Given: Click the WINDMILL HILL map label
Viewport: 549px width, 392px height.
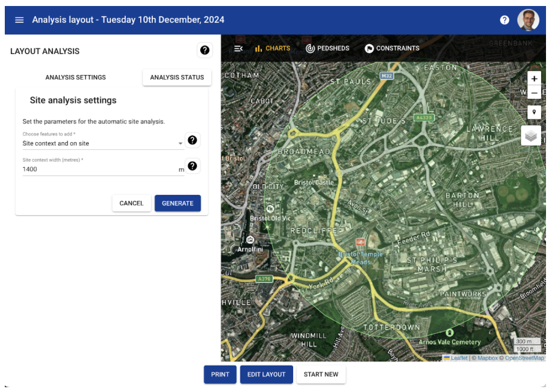Looking at the screenshot, I should [309, 340].
